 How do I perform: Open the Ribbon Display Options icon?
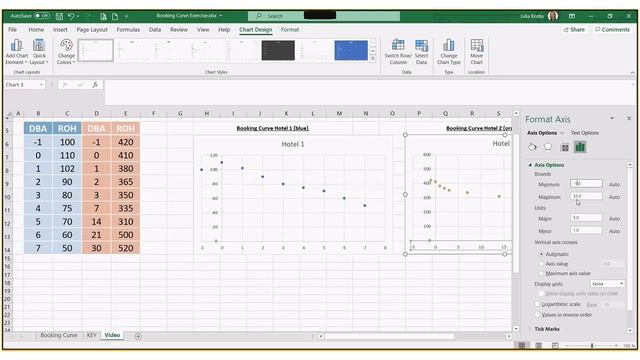[572, 16]
